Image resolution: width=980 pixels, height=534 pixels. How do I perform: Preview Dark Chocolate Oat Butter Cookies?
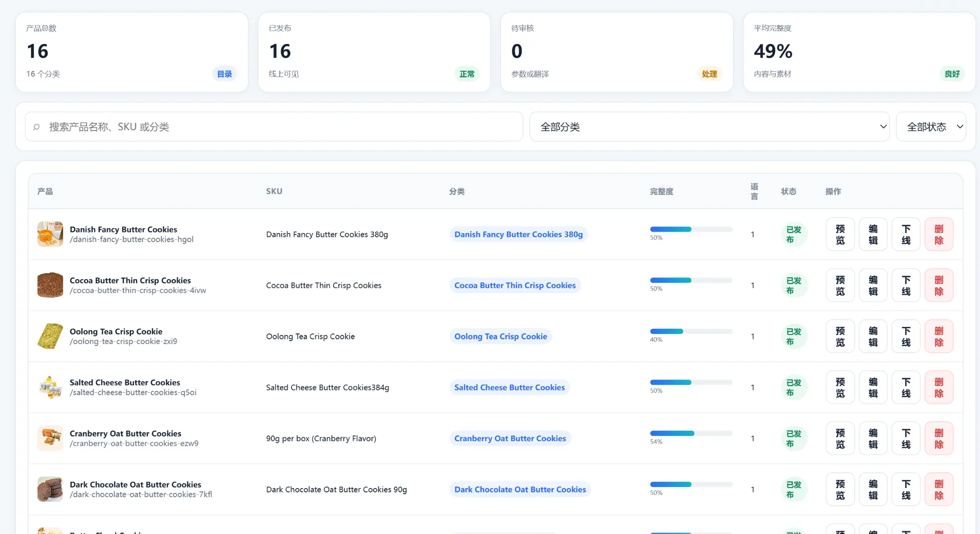click(x=840, y=489)
